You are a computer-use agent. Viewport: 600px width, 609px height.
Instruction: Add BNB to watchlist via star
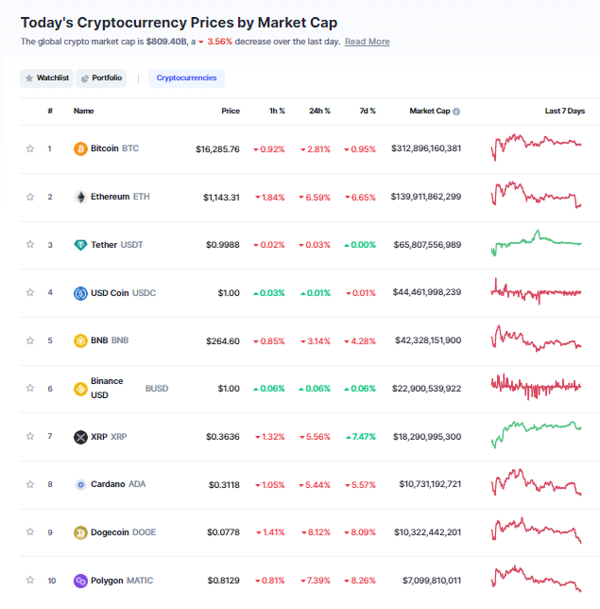point(30,341)
